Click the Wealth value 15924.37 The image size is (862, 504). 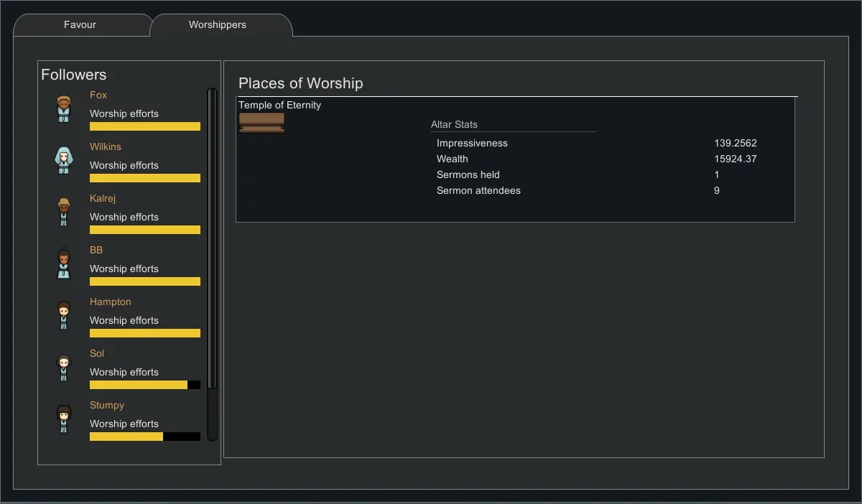point(735,159)
